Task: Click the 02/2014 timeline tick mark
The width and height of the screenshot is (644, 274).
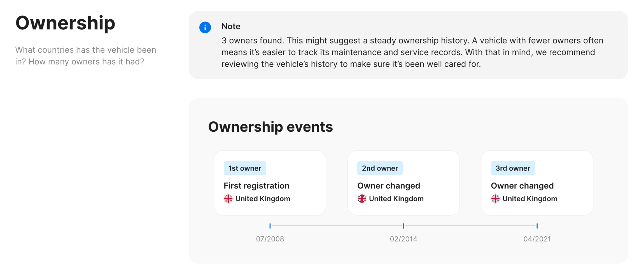Action: pos(404,226)
